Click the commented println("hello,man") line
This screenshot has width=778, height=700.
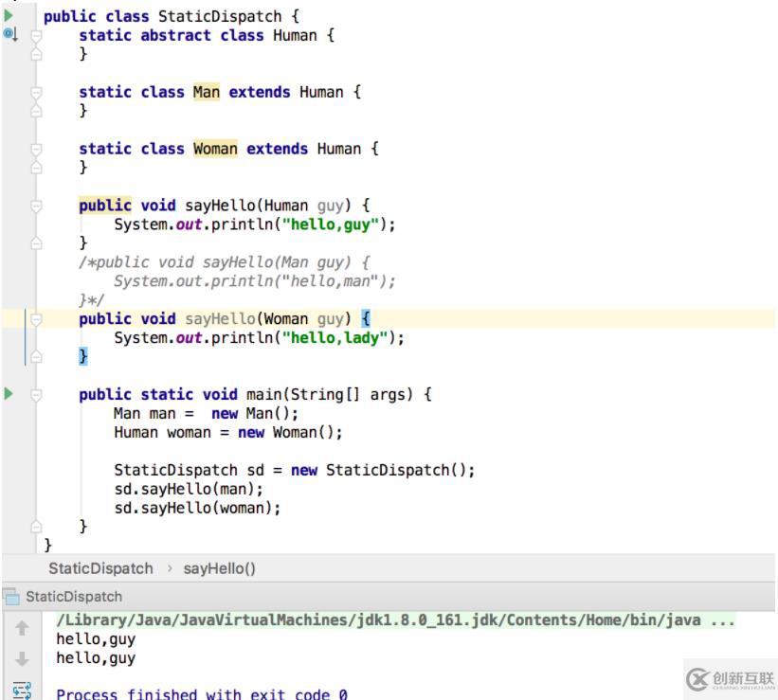[255, 281]
